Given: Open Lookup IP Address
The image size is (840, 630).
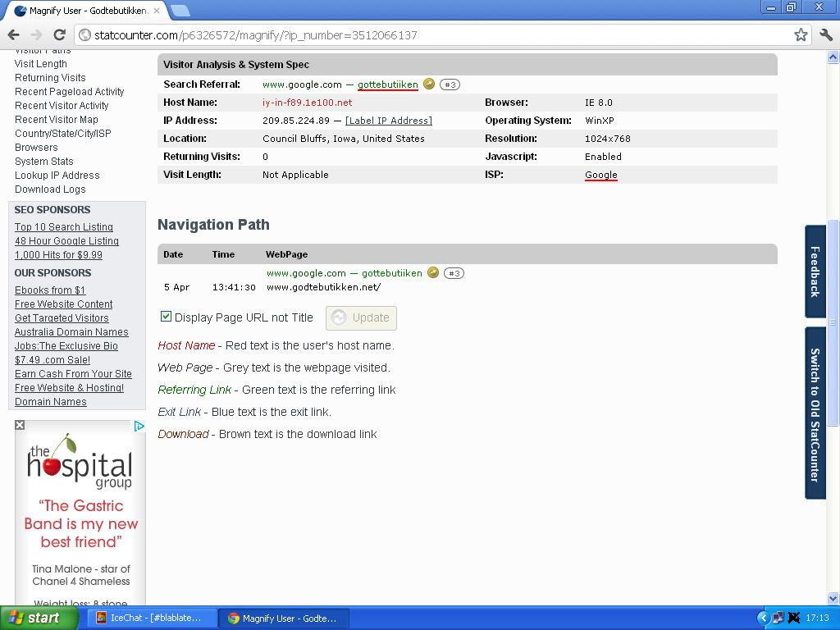Looking at the screenshot, I should (57, 176).
